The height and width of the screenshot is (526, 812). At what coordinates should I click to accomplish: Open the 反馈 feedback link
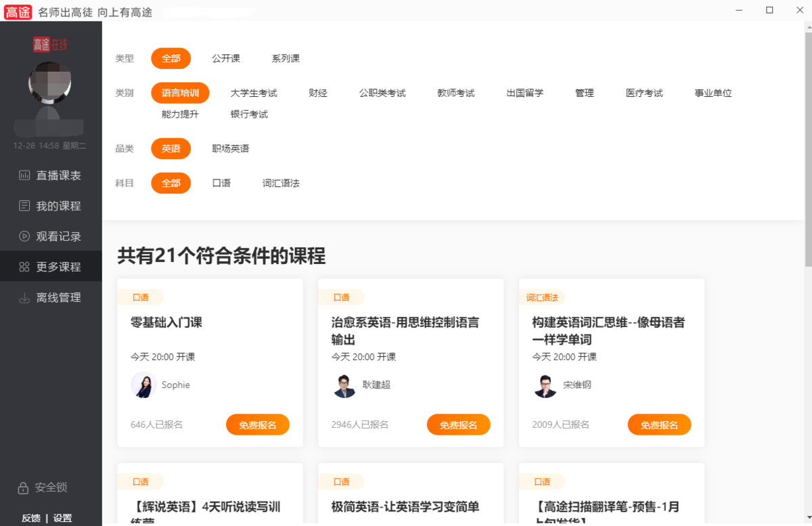tap(31, 518)
